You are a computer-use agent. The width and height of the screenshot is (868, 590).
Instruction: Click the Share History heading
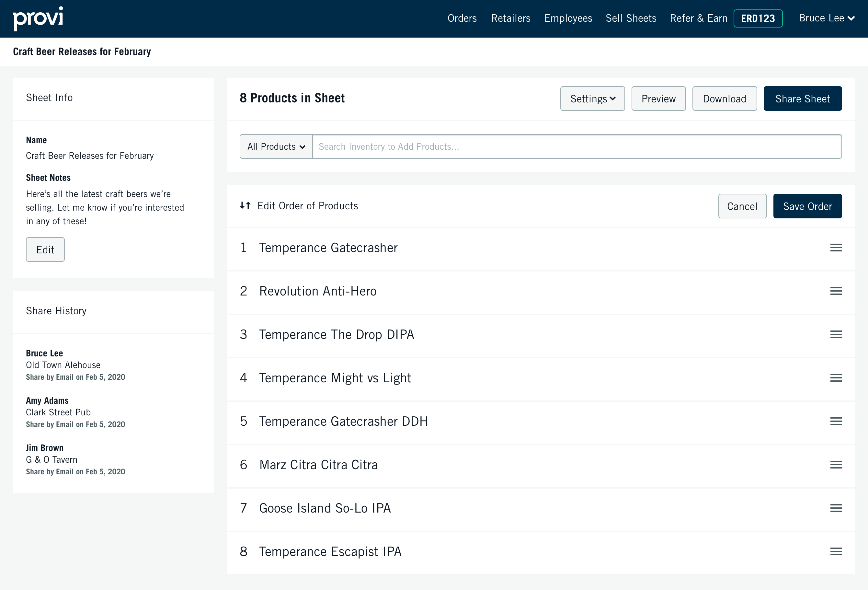(x=56, y=311)
